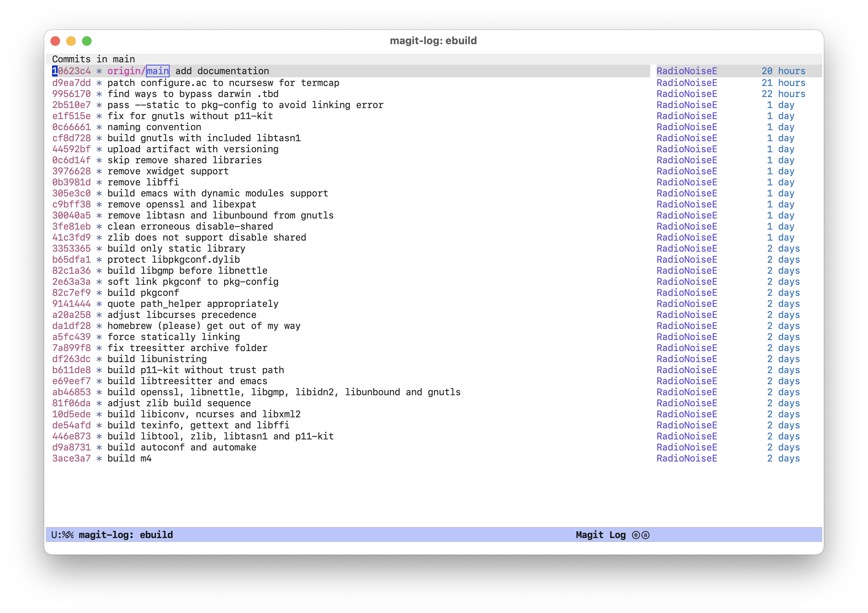
Task: Collapse the Commits in main section header
Action: pos(94,59)
